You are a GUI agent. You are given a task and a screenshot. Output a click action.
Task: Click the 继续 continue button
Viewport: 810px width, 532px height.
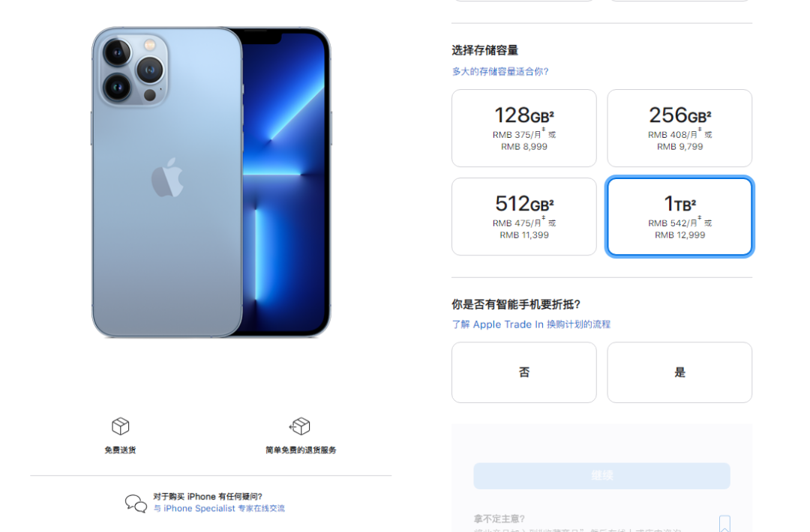click(601, 476)
